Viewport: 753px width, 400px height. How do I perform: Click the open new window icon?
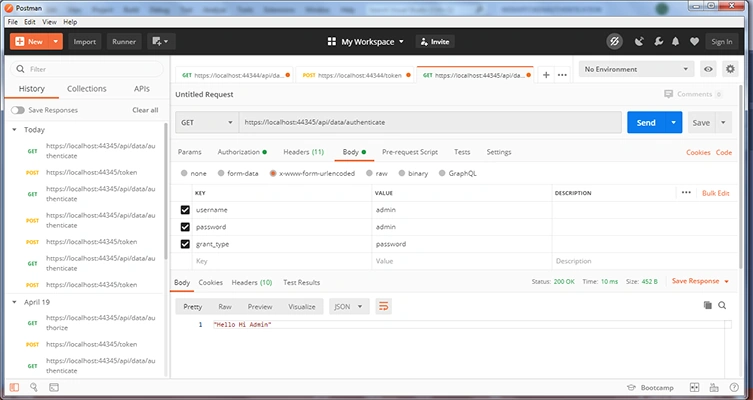point(161,42)
